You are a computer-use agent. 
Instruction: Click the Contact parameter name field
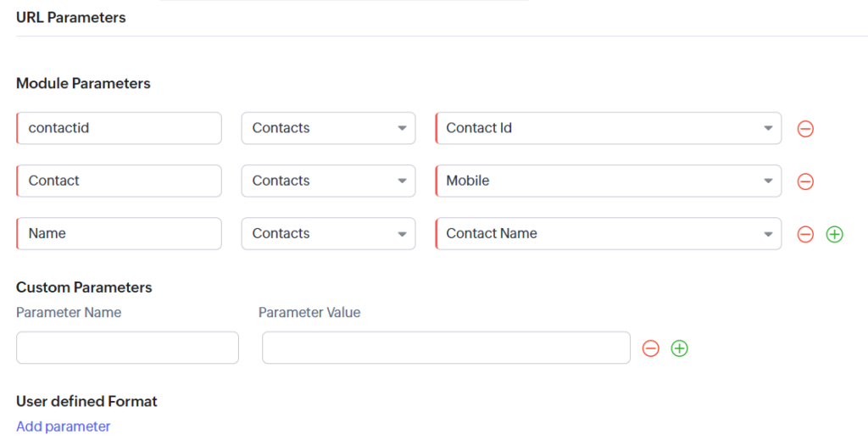[x=119, y=181]
